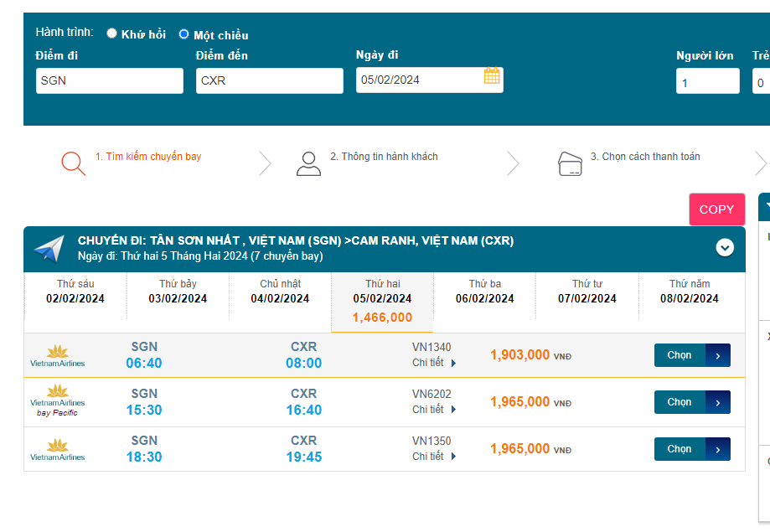The width and height of the screenshot is (770, 532).
Task: Select the Một chiều one-way radio button
Action: coord(184,34)
